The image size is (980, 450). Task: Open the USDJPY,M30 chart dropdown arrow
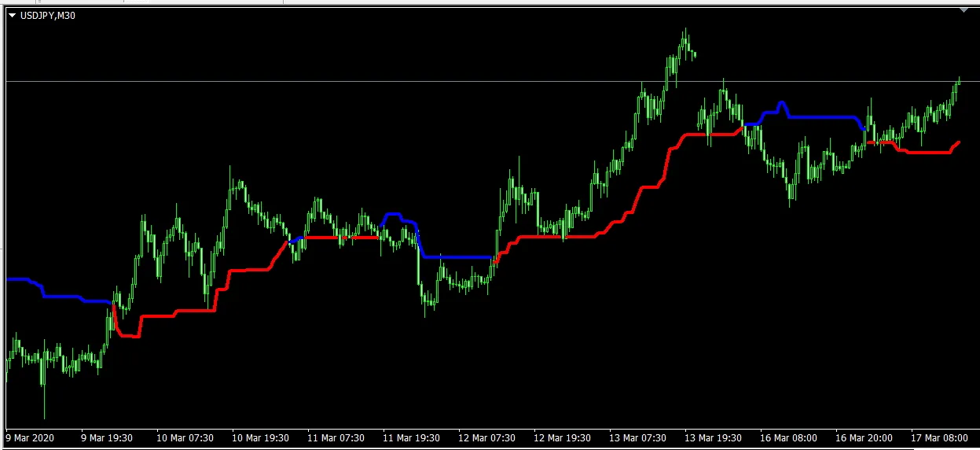pos(12,16)
